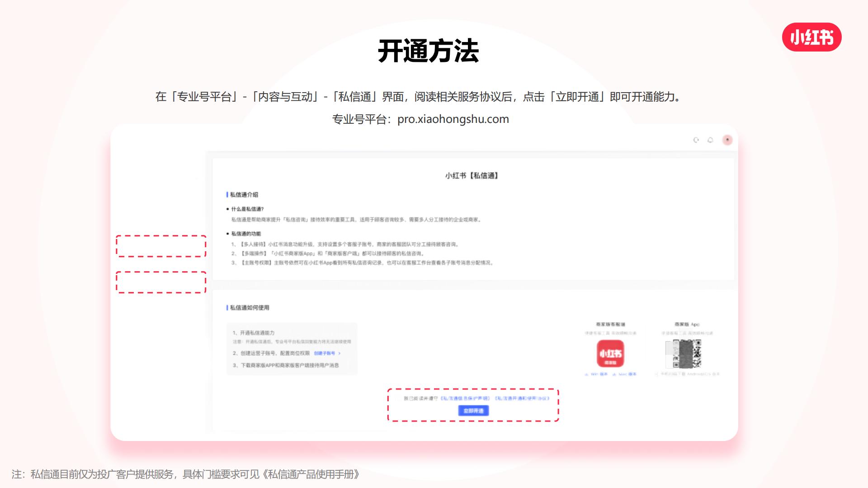Click the 商家版 App QR code
The height and width of the screenshot is (488, 868).
click(x=687, y=354)
